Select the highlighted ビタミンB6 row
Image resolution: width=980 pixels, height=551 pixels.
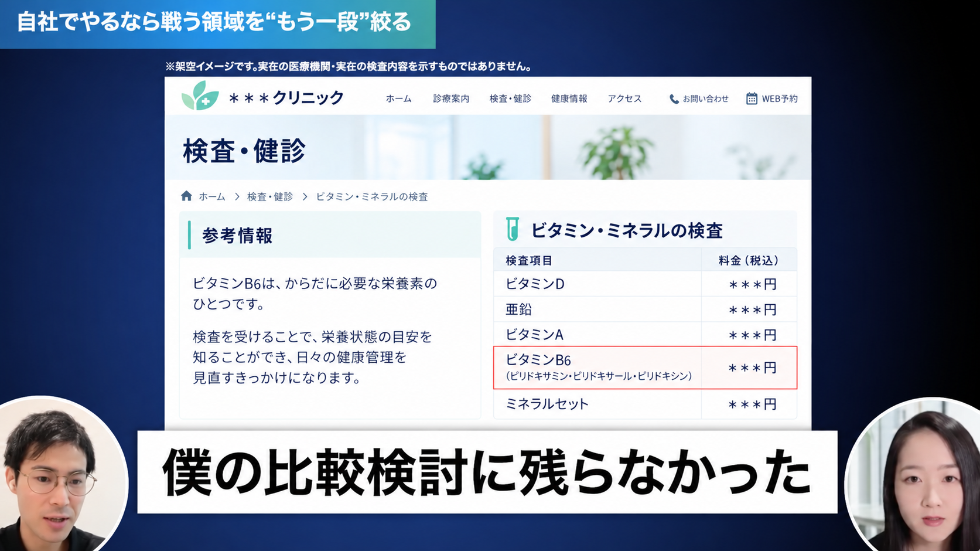pos(645,368)
